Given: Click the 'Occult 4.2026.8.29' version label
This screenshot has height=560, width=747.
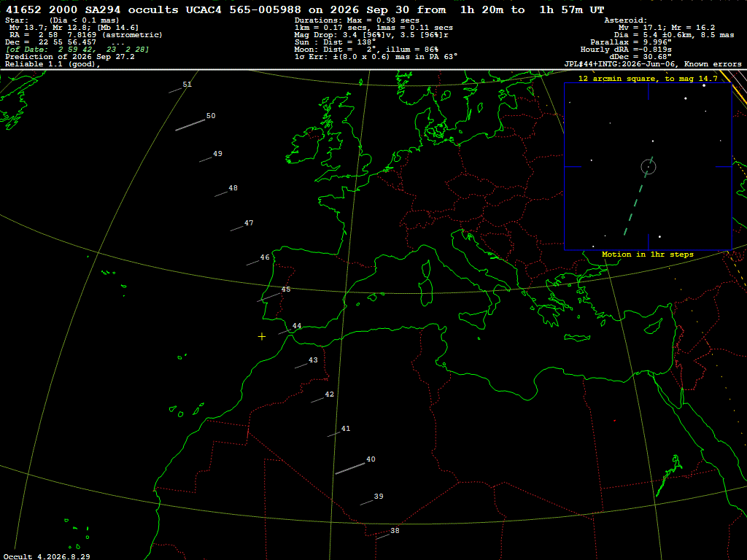Looking at the screenshot, I should pos(47,556).
